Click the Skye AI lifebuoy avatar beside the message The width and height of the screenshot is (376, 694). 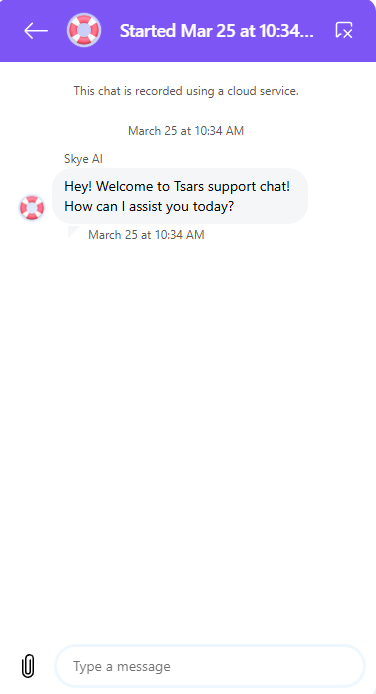pos(32,207)
